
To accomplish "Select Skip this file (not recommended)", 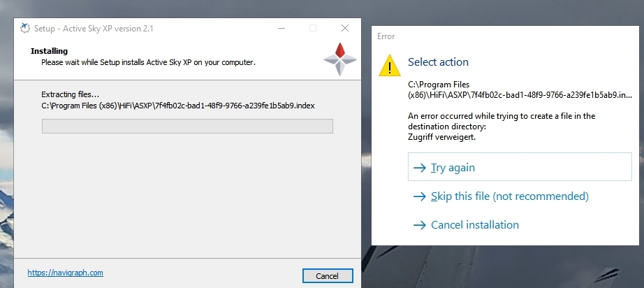I will click(x=510, y=196).
